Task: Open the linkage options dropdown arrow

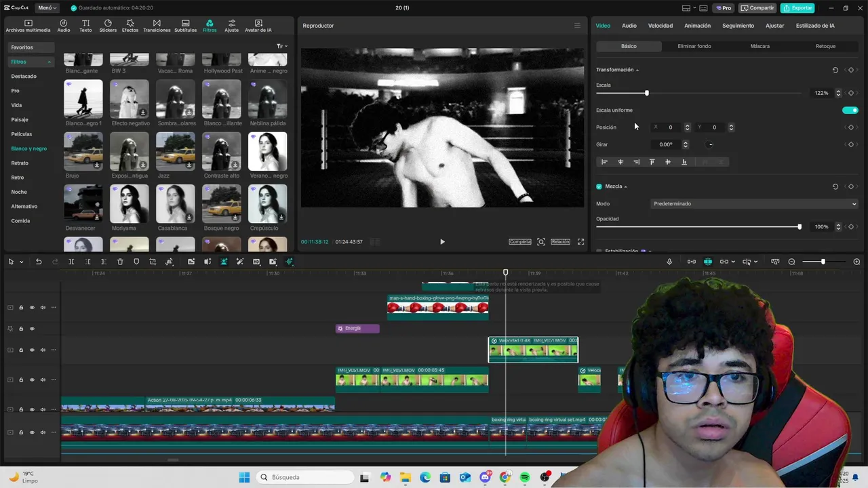Action: point(733,262)
